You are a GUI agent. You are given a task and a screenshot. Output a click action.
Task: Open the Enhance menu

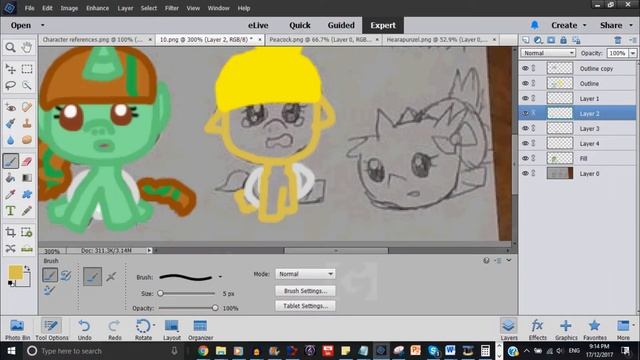coord(97,8)
